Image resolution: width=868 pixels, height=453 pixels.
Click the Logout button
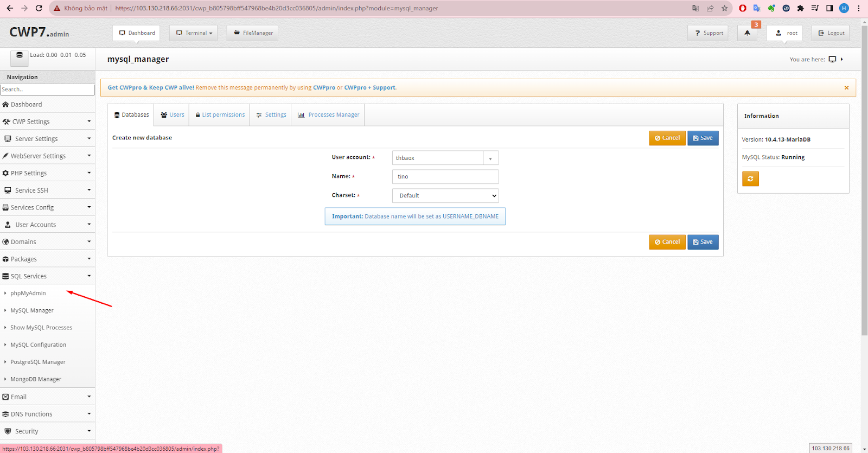click(x=831, y=33)
